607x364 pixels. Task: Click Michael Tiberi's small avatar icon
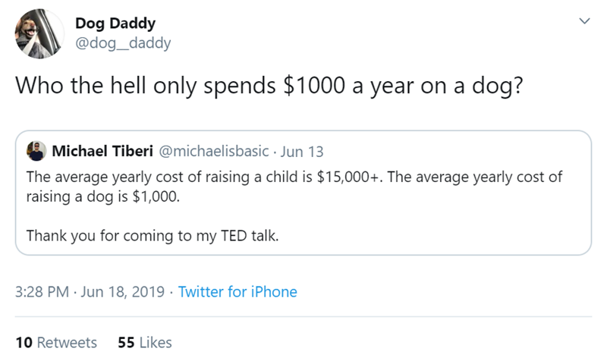tap(36, 150)
